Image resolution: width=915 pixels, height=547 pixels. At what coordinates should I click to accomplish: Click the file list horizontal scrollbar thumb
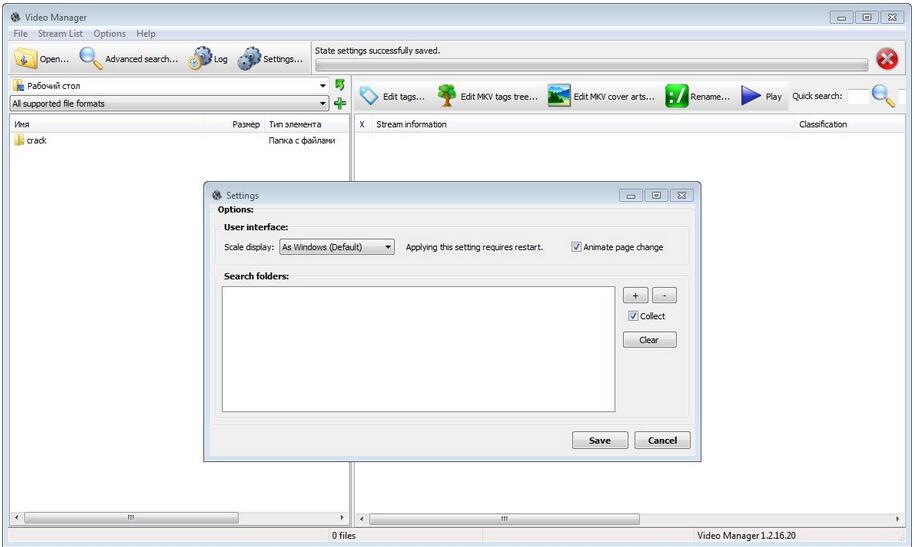click(131, 518)
